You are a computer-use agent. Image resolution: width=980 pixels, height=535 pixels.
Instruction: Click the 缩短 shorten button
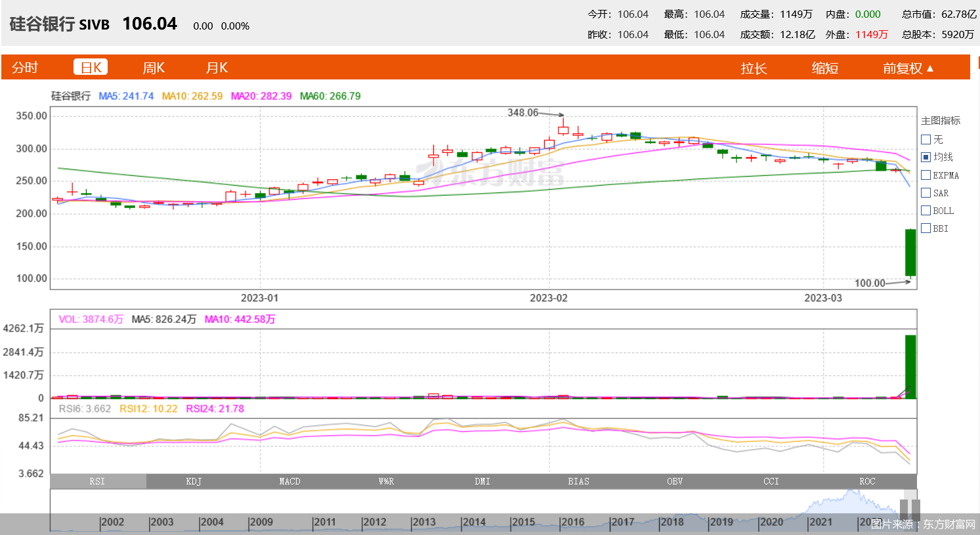tap(825, 68)
